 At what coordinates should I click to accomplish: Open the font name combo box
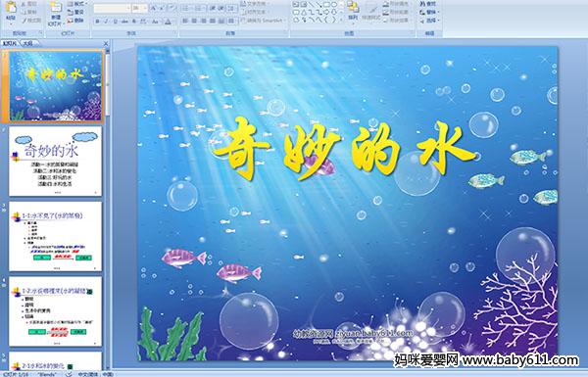112,8
